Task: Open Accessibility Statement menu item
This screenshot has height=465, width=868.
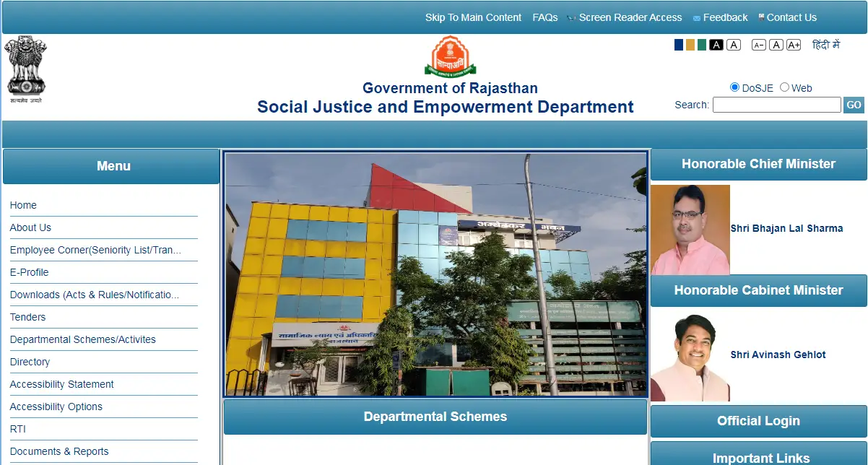Action: tap(62, 384)
